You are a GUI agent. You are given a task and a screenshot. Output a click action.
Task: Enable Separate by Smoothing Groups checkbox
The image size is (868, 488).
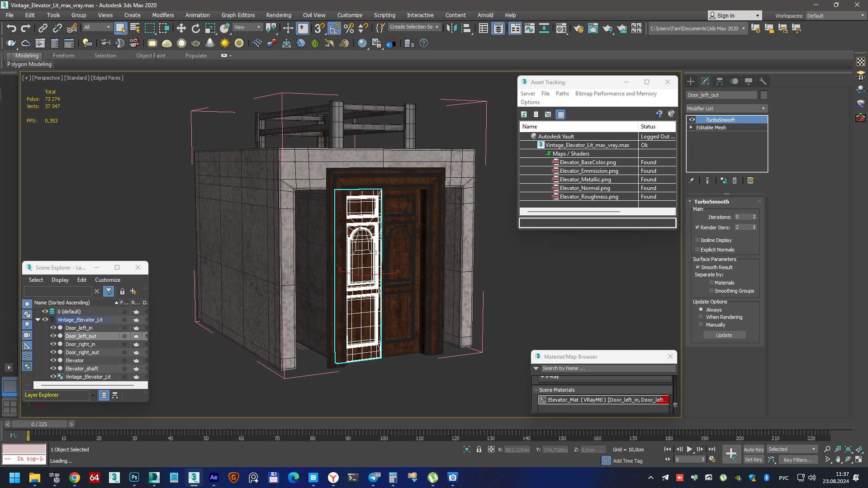pos(711,291)
